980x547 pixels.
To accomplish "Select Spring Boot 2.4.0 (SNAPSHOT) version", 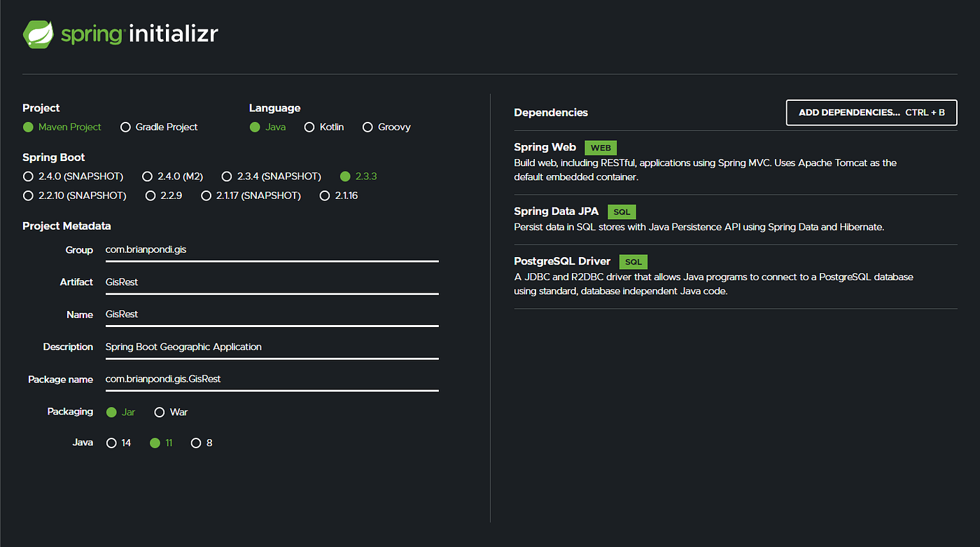I will (73, 176).
